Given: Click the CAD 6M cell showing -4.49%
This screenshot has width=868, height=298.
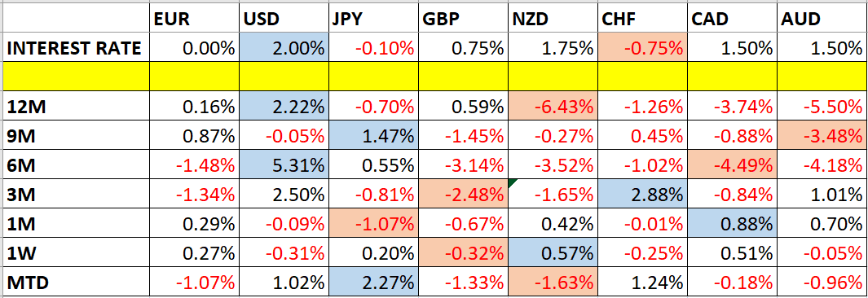Looking at the screenshot, I should coord(732,164).
